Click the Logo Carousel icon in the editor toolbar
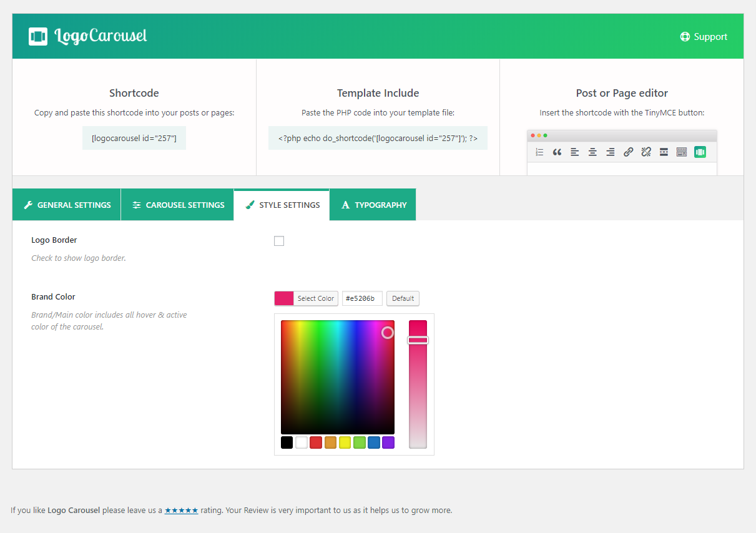Screen dimensions: 756x533 pos(700,152)
